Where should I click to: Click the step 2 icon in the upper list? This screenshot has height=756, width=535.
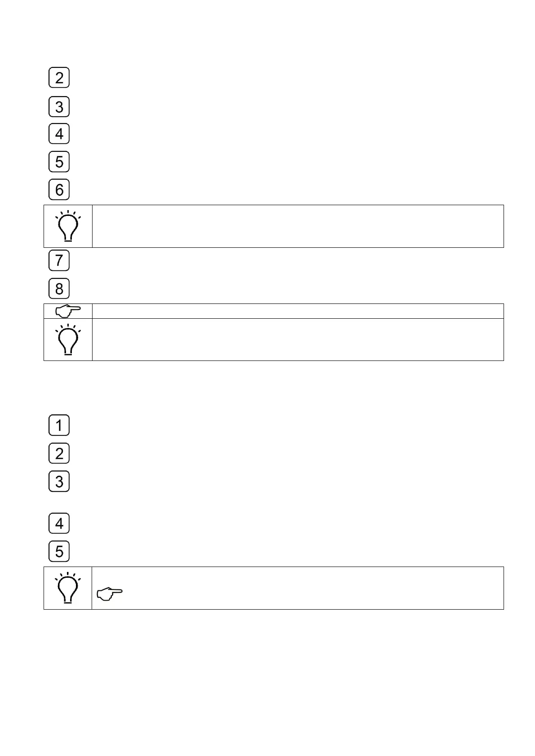[59, 78]
